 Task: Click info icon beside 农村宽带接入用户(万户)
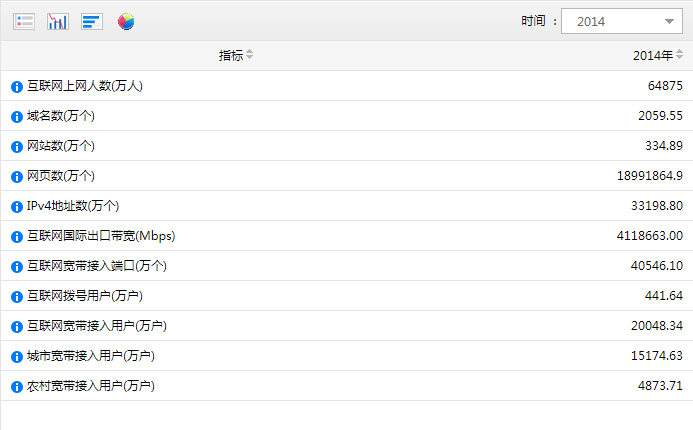click(17, 387)
